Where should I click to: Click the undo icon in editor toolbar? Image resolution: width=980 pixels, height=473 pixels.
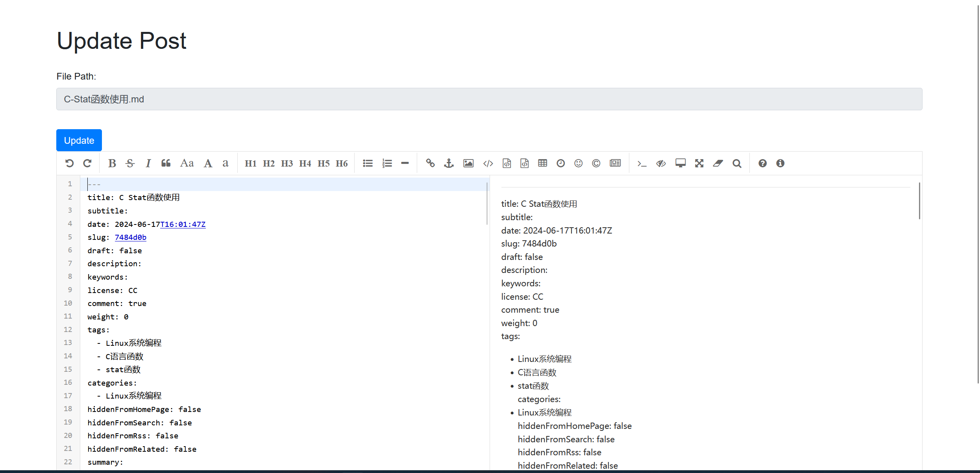coord(70,163)
